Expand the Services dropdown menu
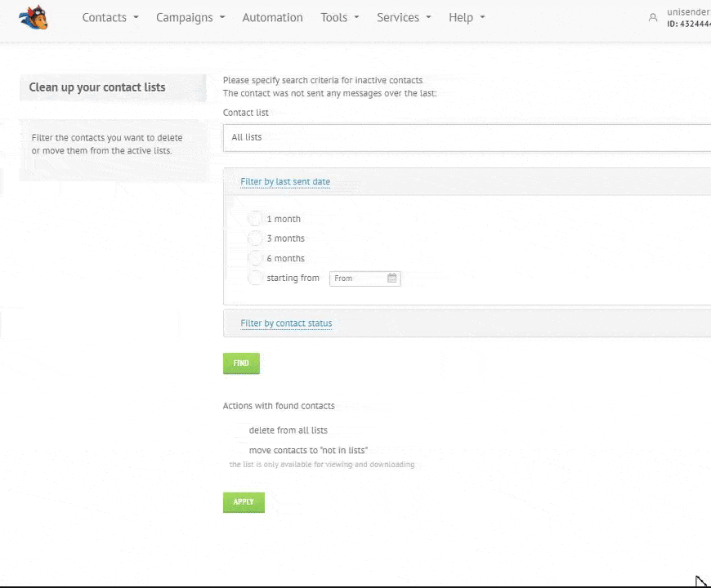 (403, 17)
